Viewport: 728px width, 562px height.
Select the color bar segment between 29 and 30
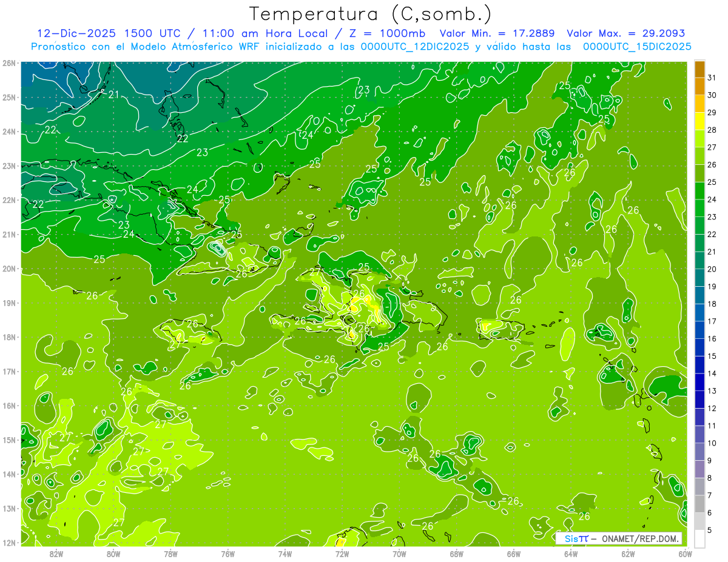click(x=699, y=104)
